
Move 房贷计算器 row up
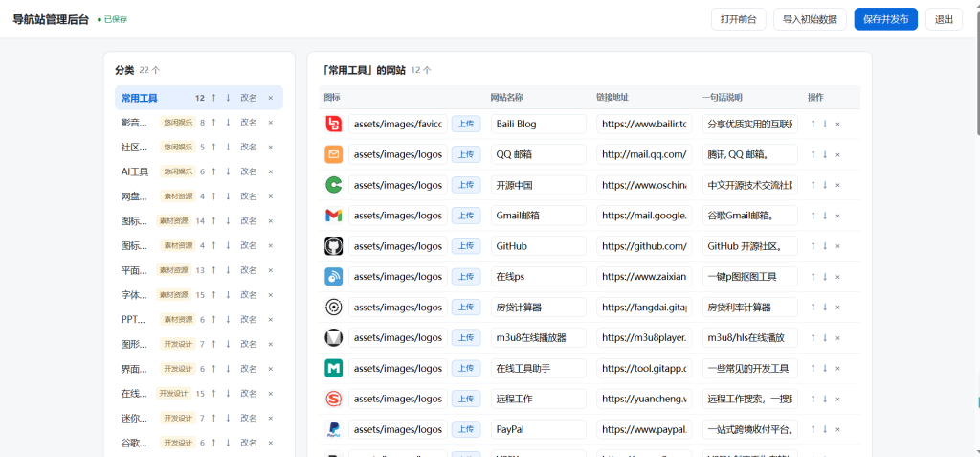point(813,308)
